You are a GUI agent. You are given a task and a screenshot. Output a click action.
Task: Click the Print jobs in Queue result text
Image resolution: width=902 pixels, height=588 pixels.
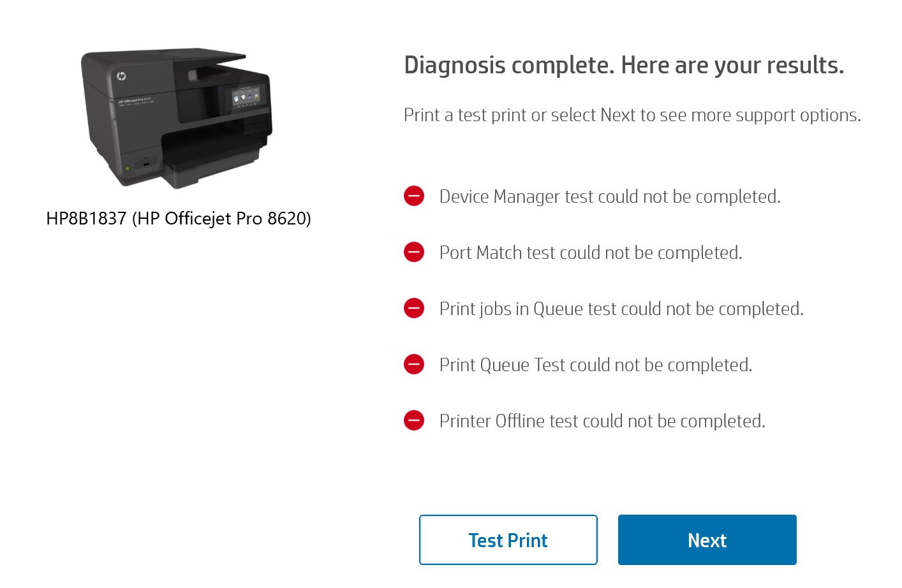(x=621, y=309)
